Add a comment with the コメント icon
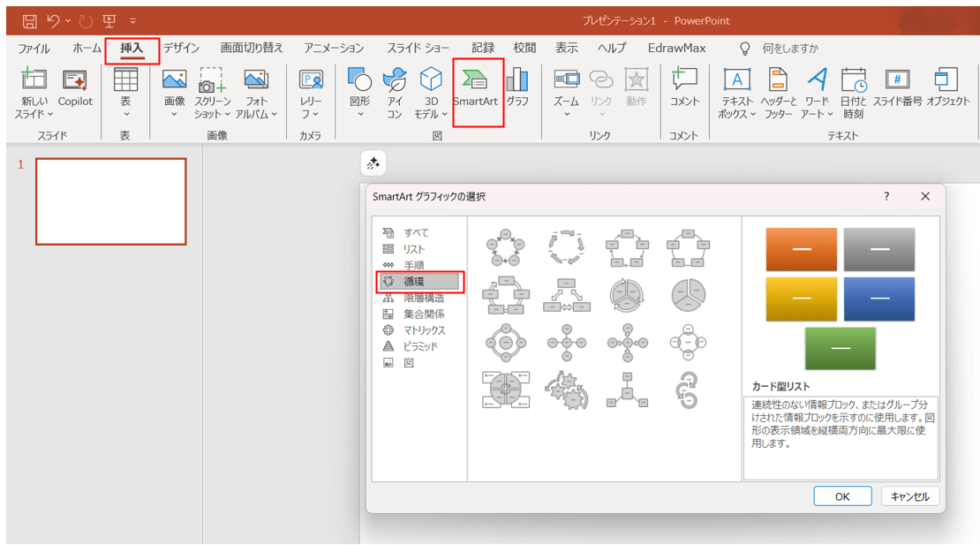The height and width of the screenshot is (545, 980). pos(685,88)
